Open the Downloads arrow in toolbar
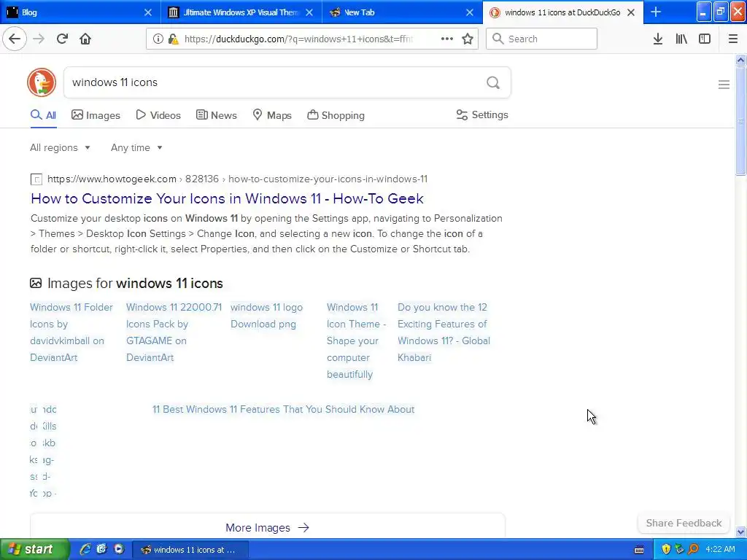 tap(658, 39)
